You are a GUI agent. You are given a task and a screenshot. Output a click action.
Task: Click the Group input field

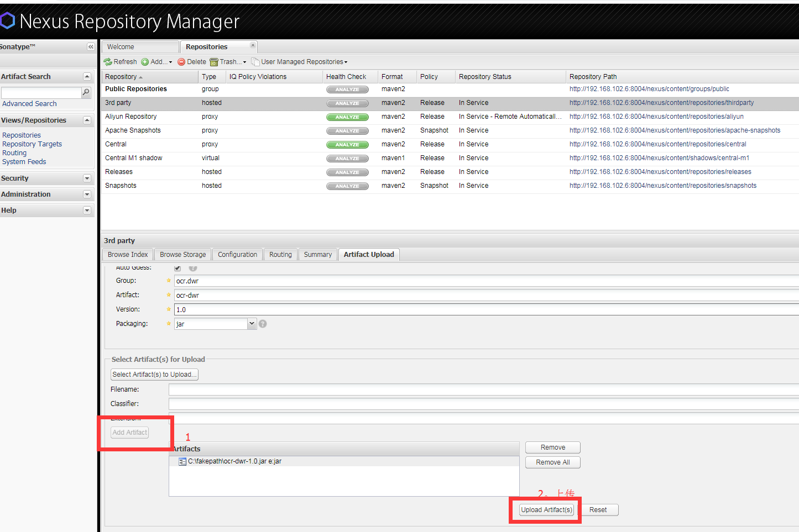(487, 281)
